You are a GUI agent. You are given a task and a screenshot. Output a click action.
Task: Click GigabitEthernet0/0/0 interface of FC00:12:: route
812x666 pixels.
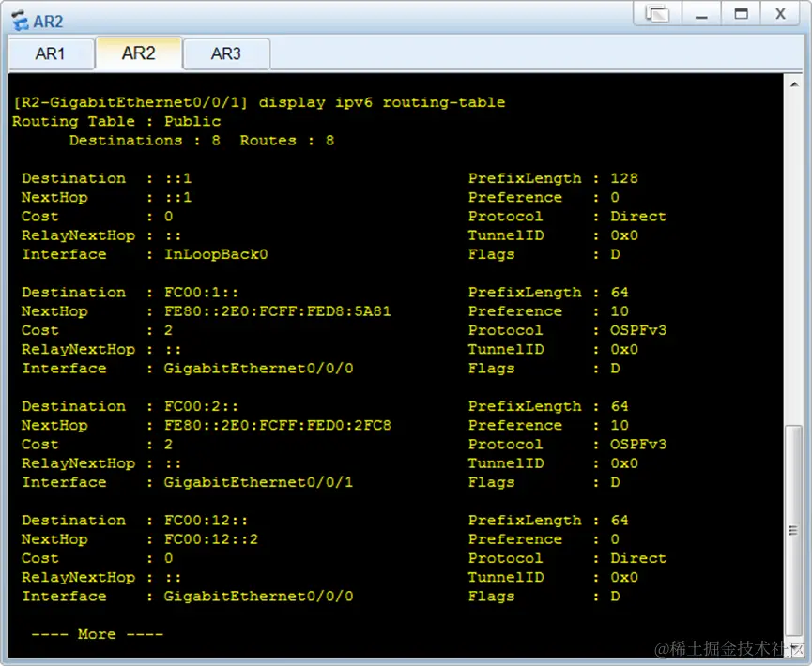258,596
